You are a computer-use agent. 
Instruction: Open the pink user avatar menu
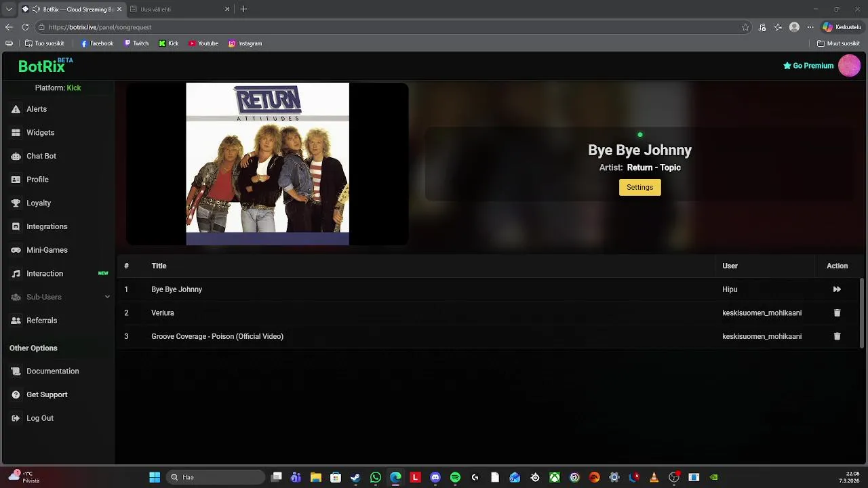849,66
